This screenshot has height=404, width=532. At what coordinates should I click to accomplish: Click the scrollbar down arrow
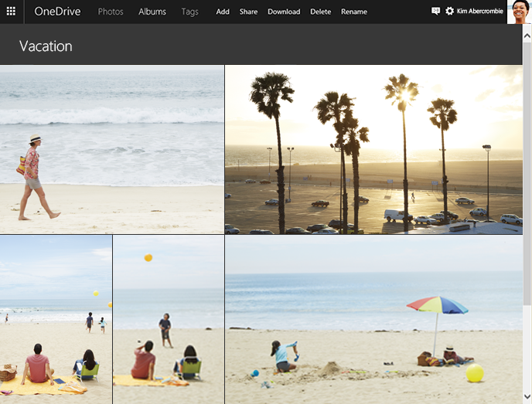coord(527,397)
